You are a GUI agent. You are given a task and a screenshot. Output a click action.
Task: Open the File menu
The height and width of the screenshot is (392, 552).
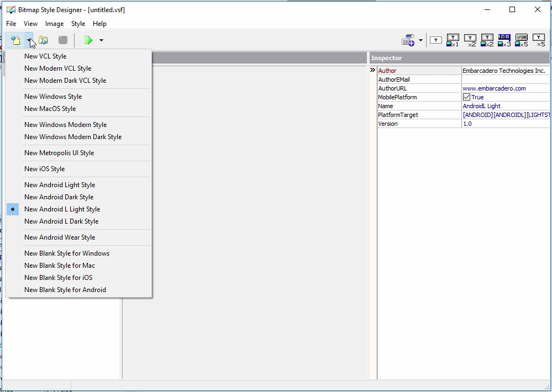click(11, 24)
